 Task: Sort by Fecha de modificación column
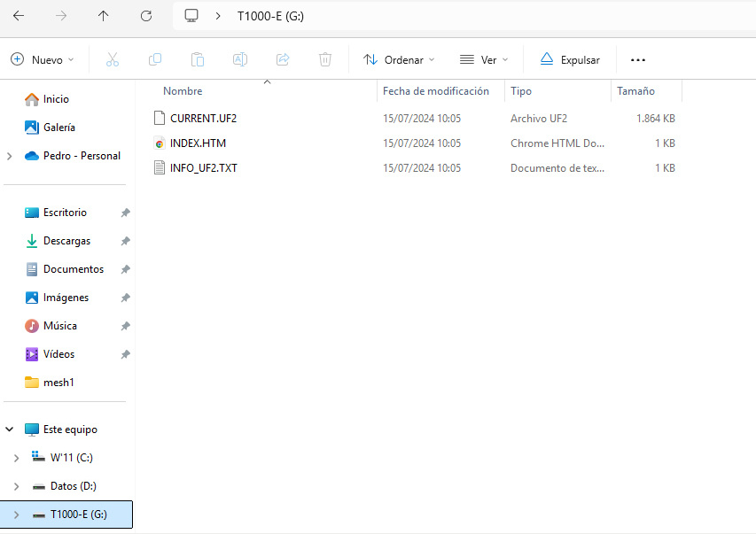click(x=436, y=91)
